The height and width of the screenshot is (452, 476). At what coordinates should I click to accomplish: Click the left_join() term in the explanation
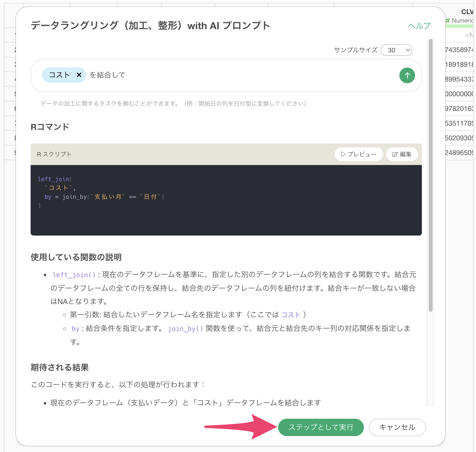(x=74, y=275)
